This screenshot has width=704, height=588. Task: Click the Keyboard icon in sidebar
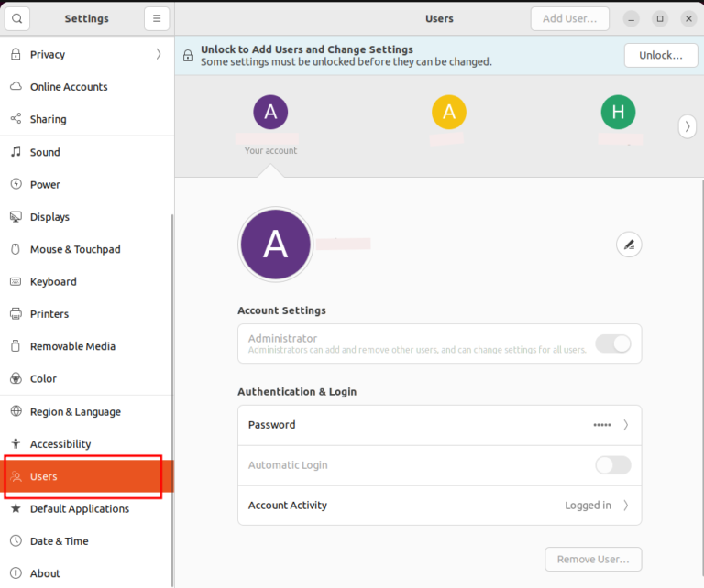[x=16, y=282]
